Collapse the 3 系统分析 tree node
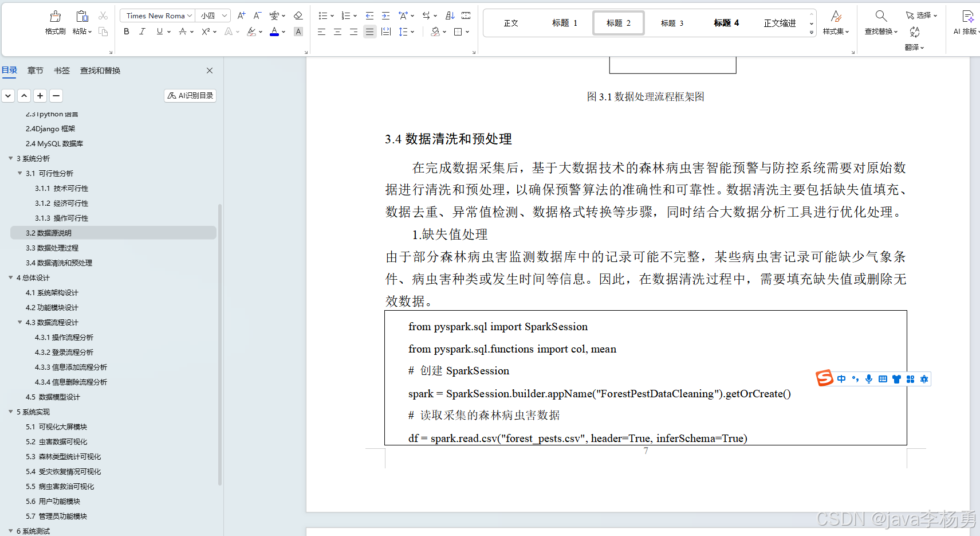This screenshot has height=536, width=980. (x=11, y=158)
